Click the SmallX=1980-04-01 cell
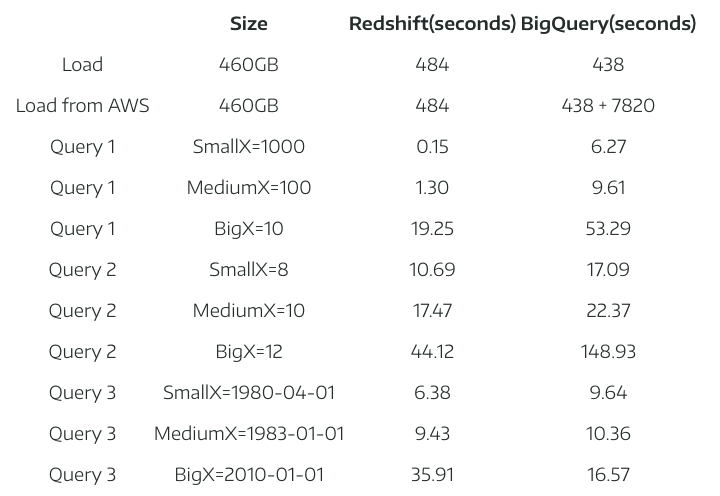The height and width of the screenshot is (496, 720). [248, 393]
